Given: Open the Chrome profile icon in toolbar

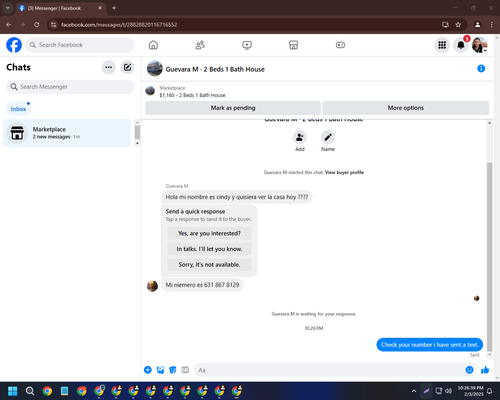Looking at the screenshot, I should point(478,25).
